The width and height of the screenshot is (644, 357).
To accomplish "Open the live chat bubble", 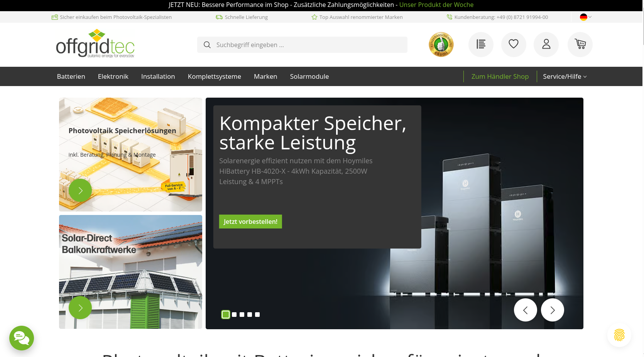I will [x=22, y=338].
